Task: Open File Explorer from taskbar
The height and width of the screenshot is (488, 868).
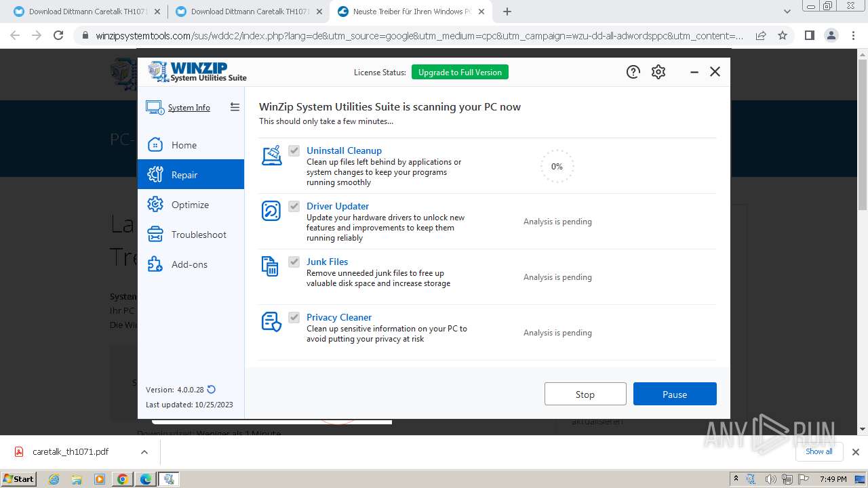Action: coord(77,479)
